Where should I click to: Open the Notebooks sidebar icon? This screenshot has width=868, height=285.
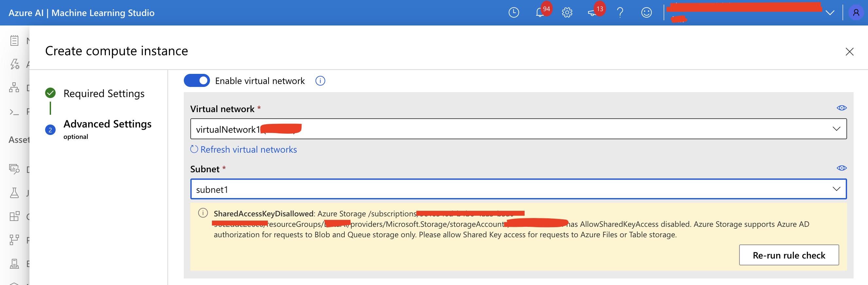pyautogui.click(x=14, y=41)
